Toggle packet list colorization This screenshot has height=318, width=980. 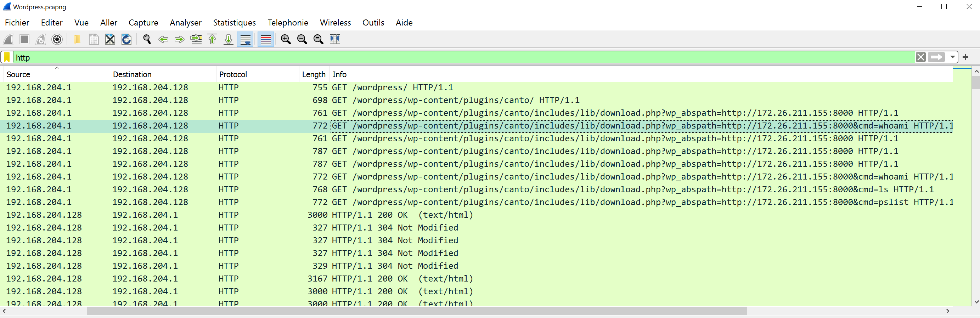coord(266,39)
